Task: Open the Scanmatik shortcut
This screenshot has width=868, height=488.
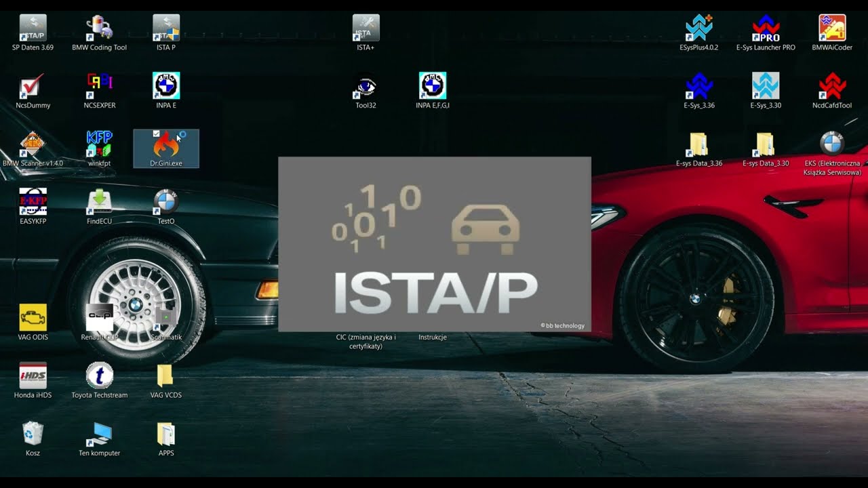Action: [166, 318]
